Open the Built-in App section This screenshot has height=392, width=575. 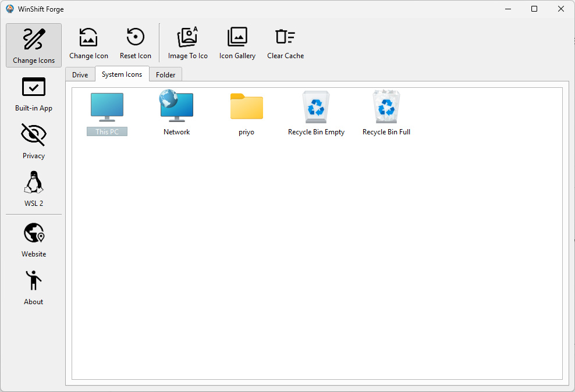point(34,94)
